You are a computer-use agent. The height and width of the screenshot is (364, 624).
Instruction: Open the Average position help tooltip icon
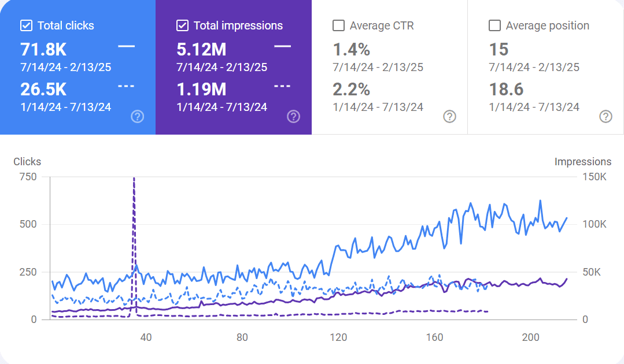tap(605, 117)
